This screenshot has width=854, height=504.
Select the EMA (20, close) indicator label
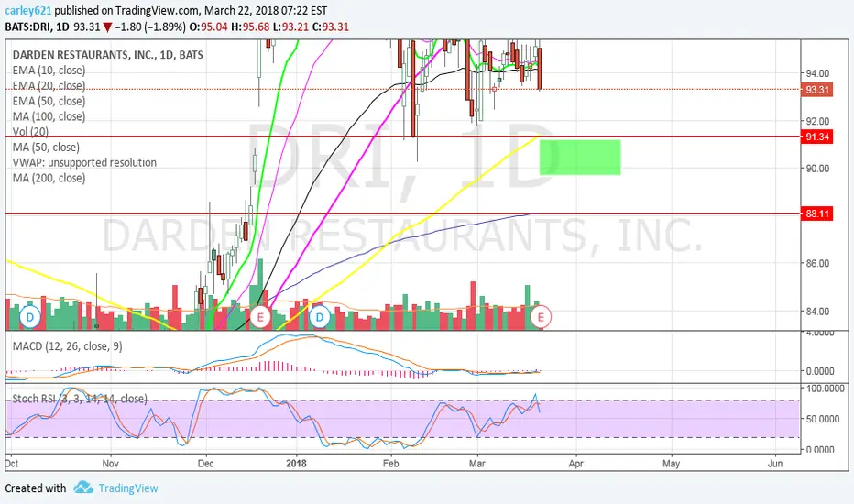coord(49,85)
